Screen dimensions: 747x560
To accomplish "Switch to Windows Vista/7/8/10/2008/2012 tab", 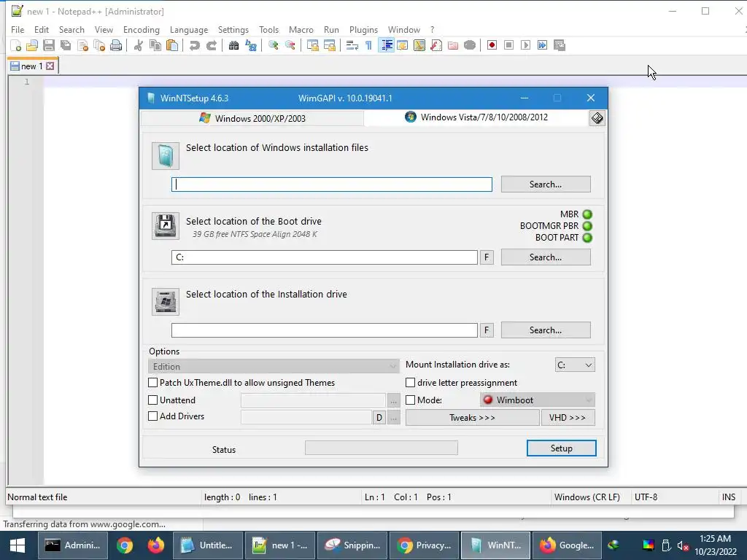I will click(x=476, y=117).
